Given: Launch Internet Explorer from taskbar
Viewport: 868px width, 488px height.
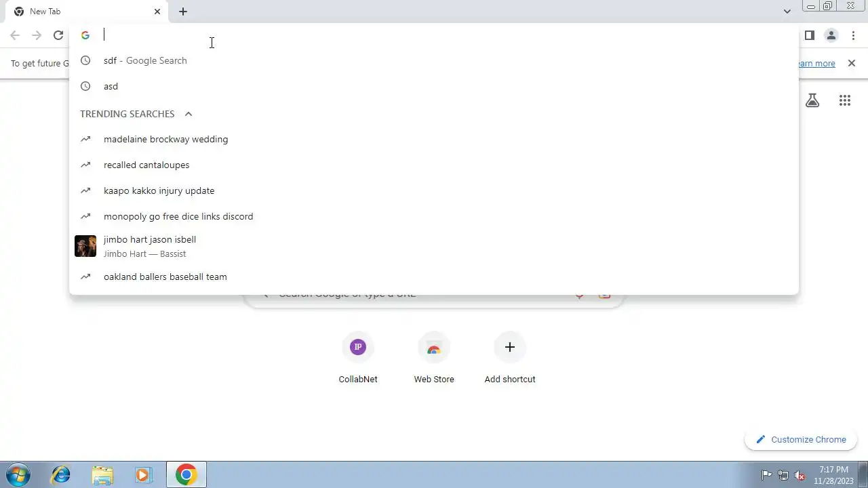Looking at the screenshot, I should 61,474.
